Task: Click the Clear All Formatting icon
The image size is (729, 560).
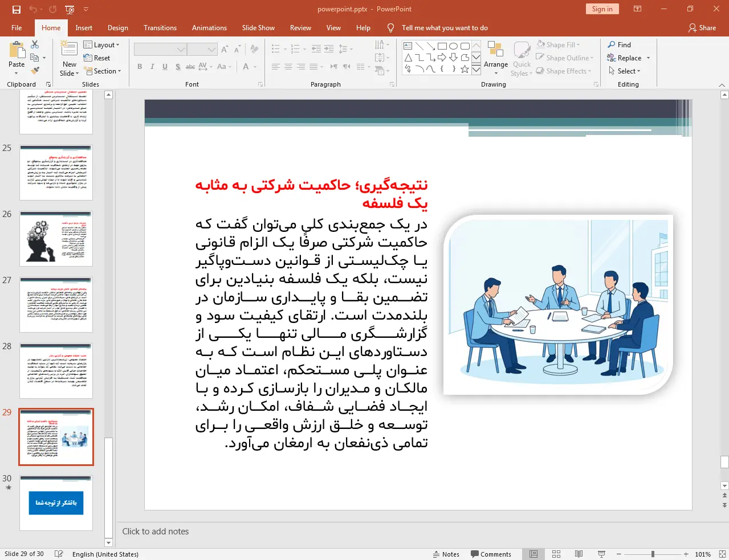Action: (255, 50)
